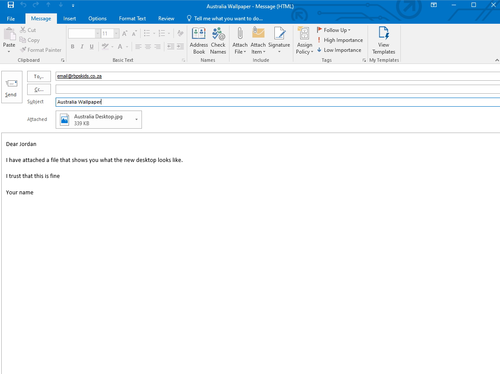Clear all formatting icon

tap(180, 33)
